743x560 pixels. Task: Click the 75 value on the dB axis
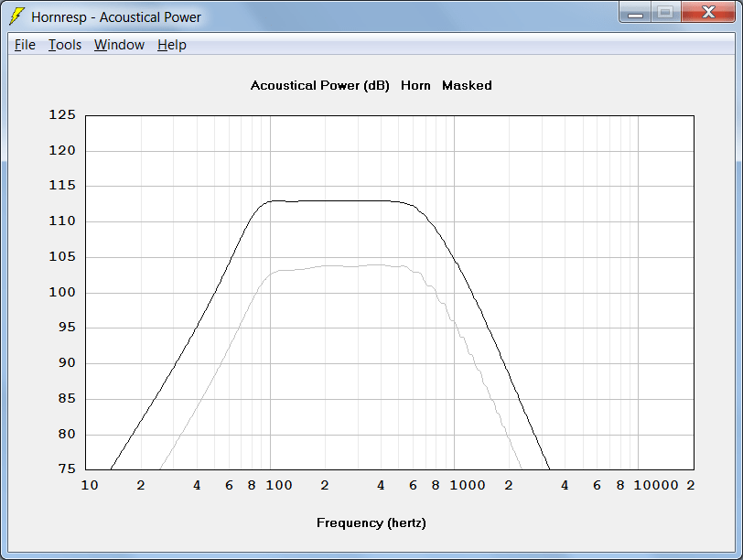click(67, 469)
